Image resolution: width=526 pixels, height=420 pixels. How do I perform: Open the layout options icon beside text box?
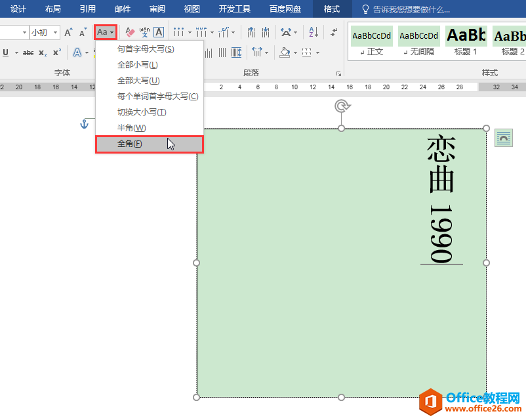pyautogui.click(x=504, y=138)
